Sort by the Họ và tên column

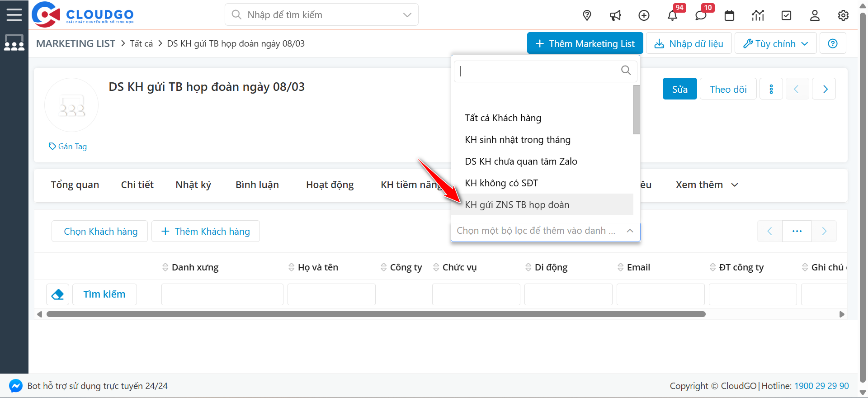313,267
